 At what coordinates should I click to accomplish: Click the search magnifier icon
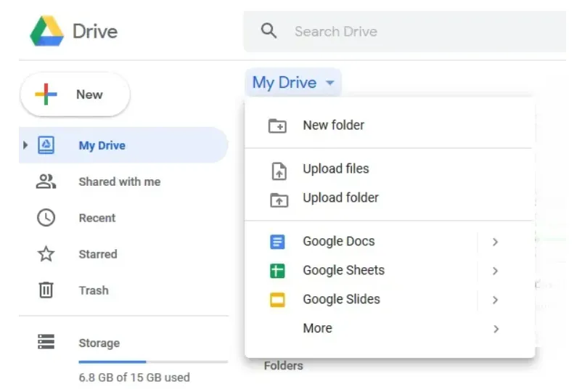[x=269, y=30]
